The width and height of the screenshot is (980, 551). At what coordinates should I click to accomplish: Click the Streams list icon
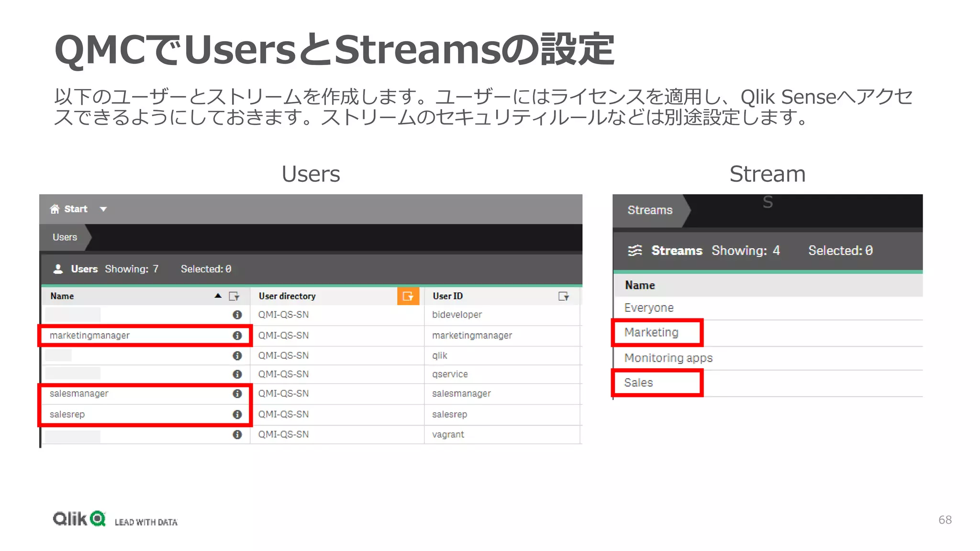(635, 250)
